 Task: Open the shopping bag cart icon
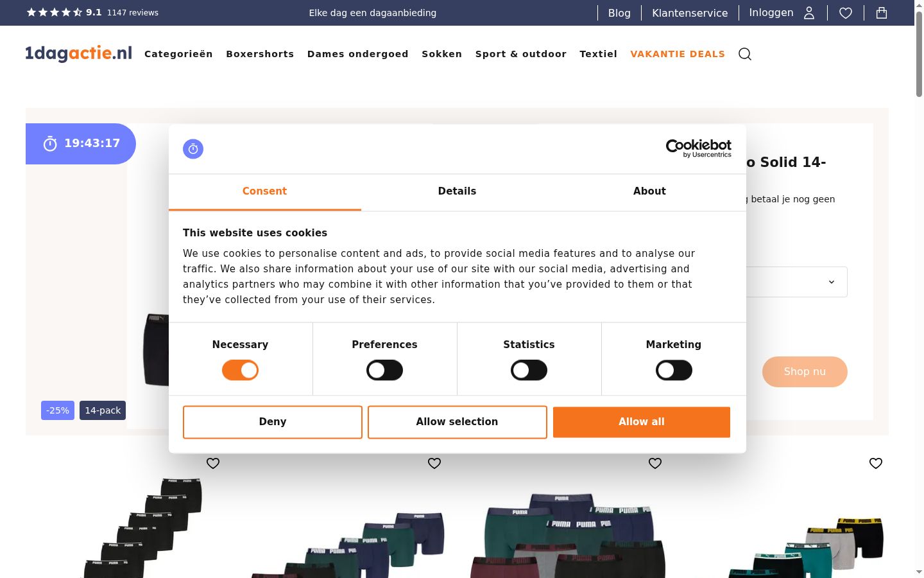[882, 13]
